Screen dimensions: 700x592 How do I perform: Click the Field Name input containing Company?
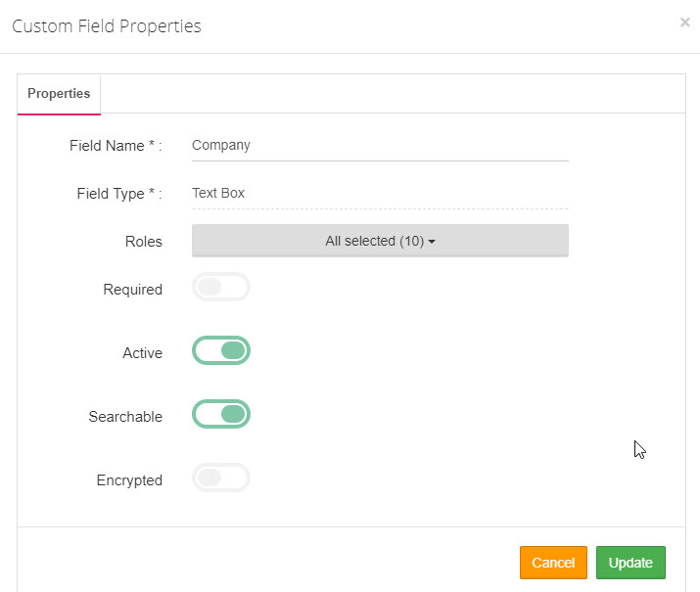coord(380,146)
